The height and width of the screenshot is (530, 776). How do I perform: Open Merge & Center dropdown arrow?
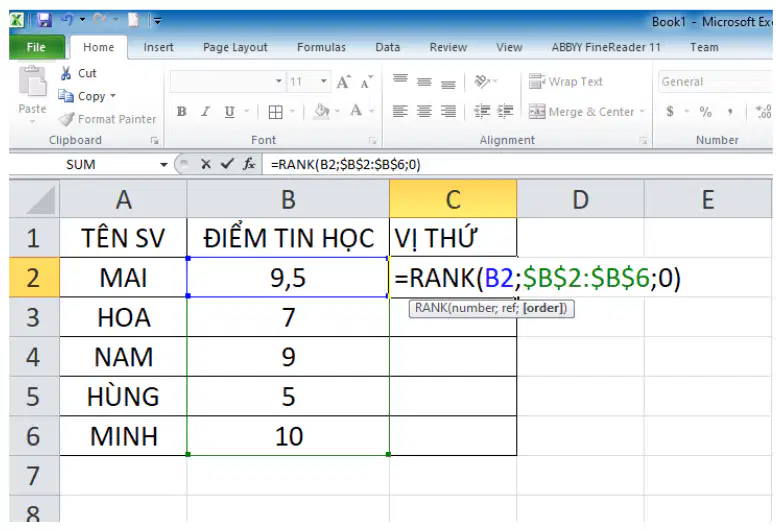[642, 111]
